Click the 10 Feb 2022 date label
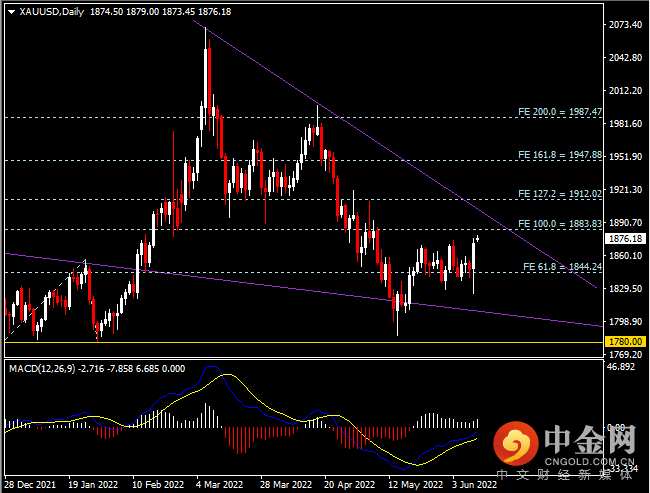Screen dimensions: 650x493 [158, 484]
